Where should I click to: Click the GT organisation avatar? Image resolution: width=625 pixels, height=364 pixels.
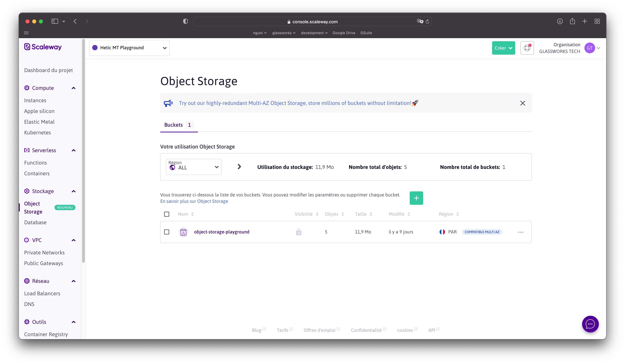point(589,48)
